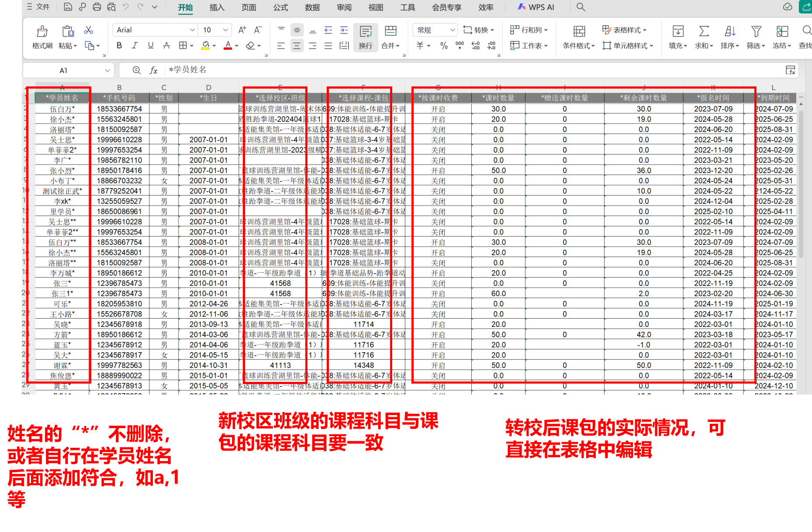Click the Sum (求和) sigma icon
The height and width of the screenshot is (532, 812).
pyautogui.click(x=704, y=31)
